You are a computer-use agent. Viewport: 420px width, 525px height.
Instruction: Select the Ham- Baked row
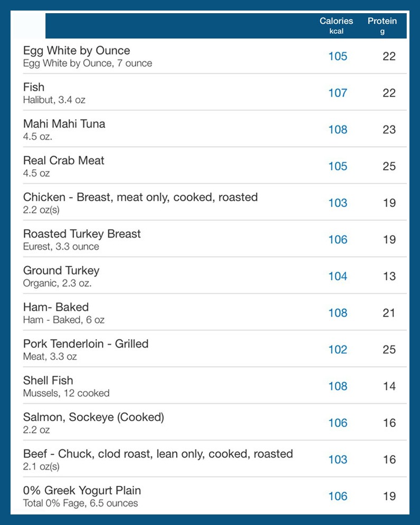[x=209, y=312]
